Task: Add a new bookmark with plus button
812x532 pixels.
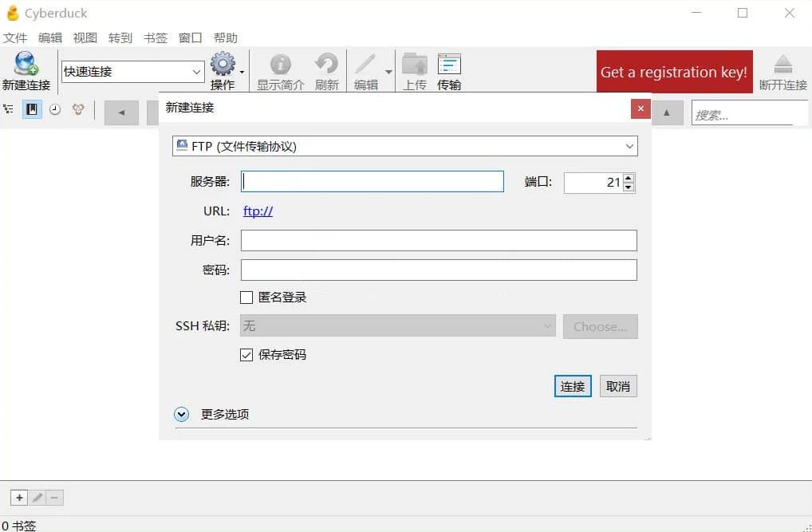Action: pos(19,498)
